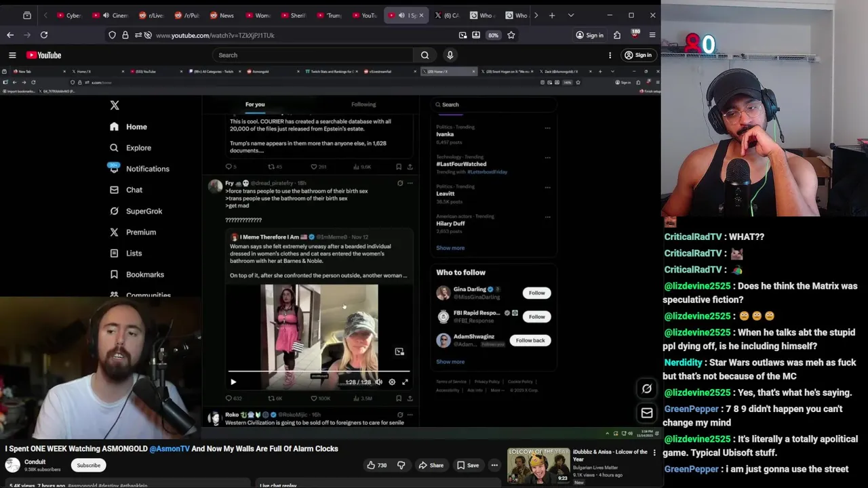Toggle the bookmark star for this page
The image size is (868, 488).
point(511,35)
